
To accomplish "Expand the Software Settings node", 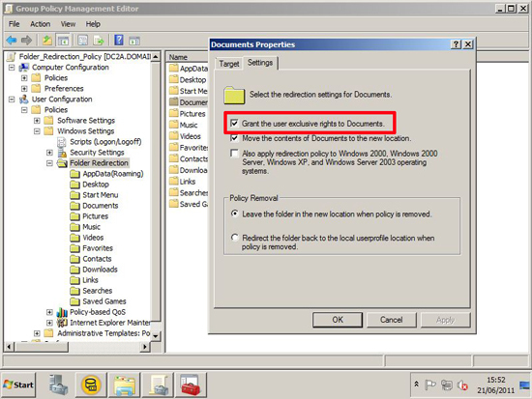I will coord(37,121).
